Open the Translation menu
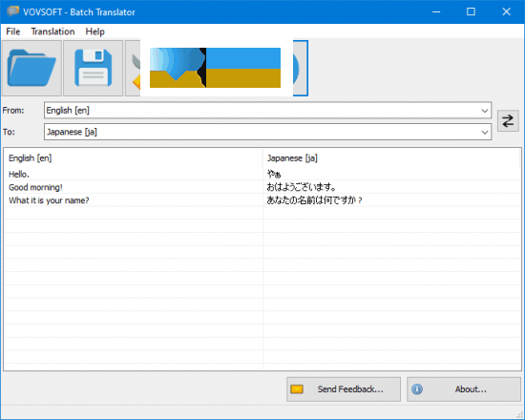Screen dimensions: 525x420 (52, 31)
